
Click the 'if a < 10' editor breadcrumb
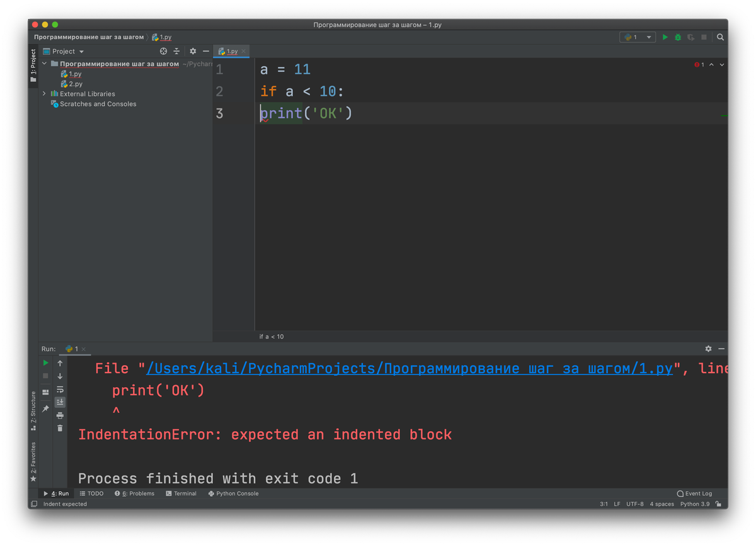[x=272, y=337]
